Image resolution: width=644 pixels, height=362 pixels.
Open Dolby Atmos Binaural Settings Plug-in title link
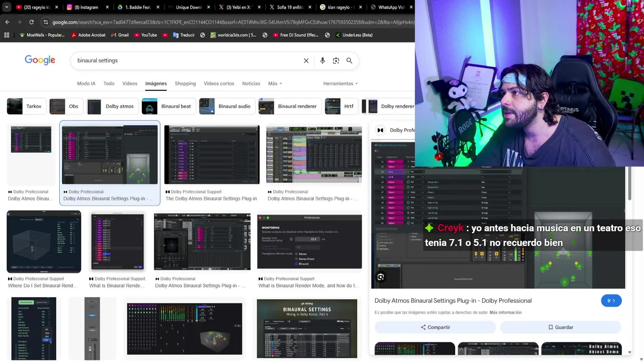pyautogui.click(x=453, y=301)
